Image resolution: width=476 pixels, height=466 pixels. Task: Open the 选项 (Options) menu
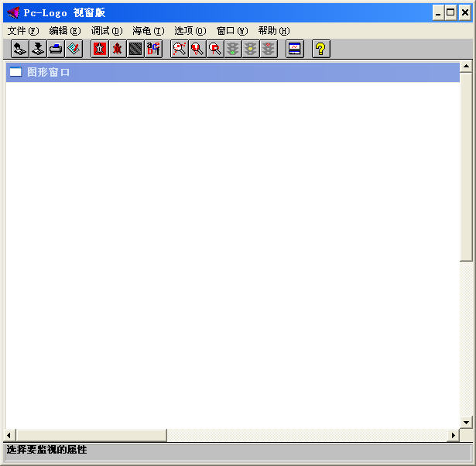[x=190, y=31]
